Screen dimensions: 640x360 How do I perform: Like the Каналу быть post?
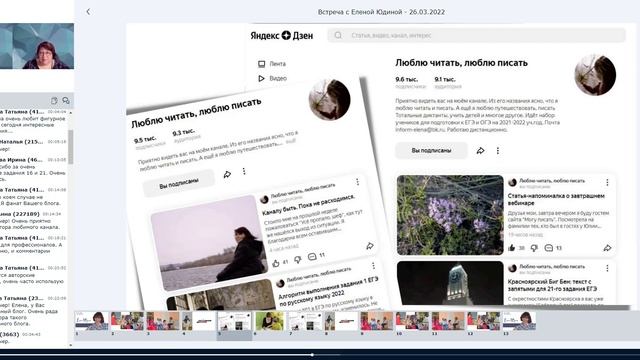tap(276, 263)
